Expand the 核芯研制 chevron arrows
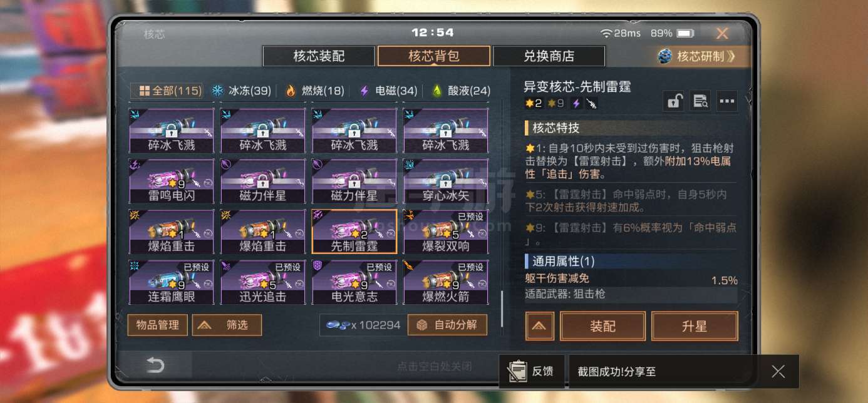Screen dimensions: 868x403 pos(731,56)
